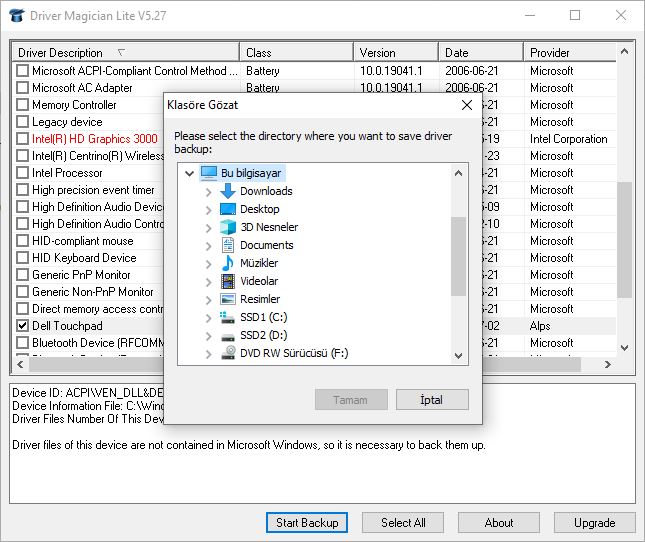Image resolution: width=645 pixels, height=542 pixels.
Task: Check the High precision event timer checkbox
Action: pyautogui.click(x=22, y=190)
